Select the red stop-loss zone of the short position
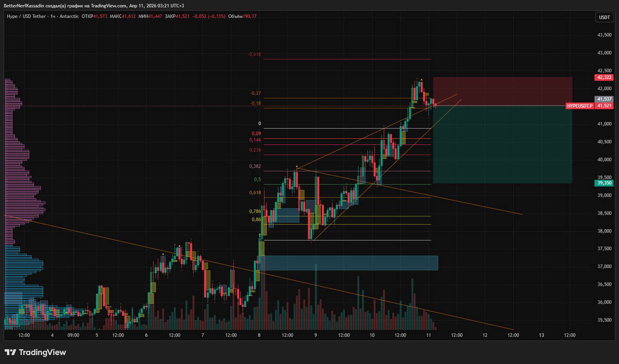 pyautogui.click(x=502, y=91)
